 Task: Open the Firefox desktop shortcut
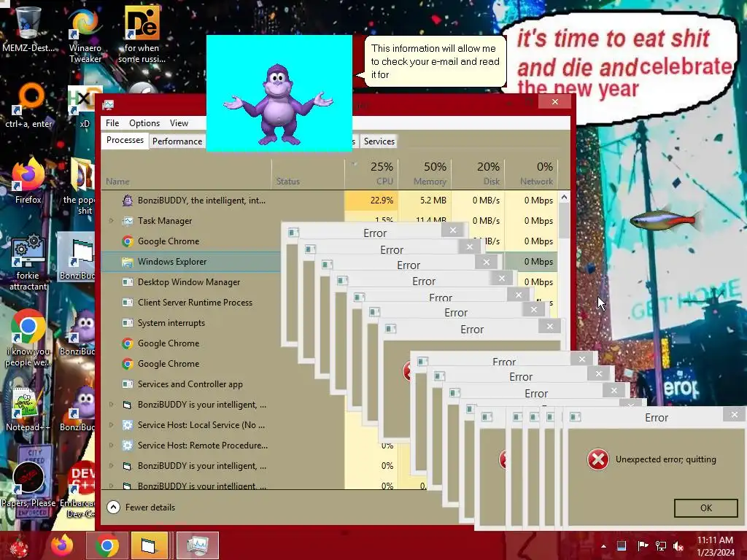click(x=28, y=181)
